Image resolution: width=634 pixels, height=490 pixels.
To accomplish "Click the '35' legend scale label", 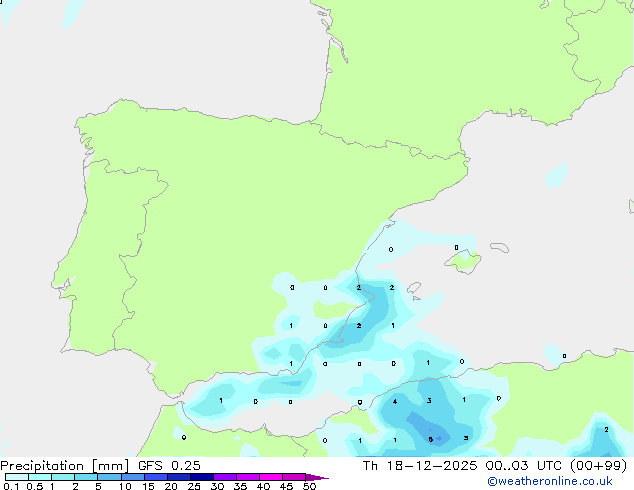I will coord(240,486).
